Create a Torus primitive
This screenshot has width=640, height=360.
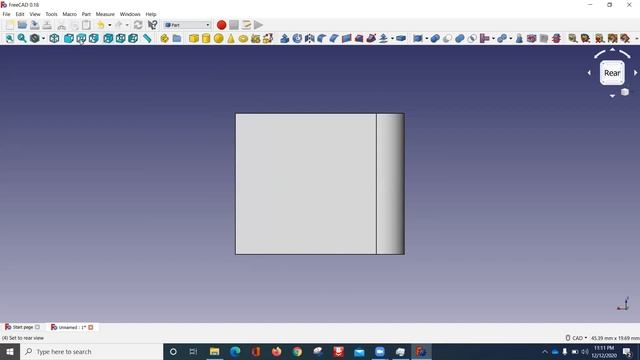point(243,38)
